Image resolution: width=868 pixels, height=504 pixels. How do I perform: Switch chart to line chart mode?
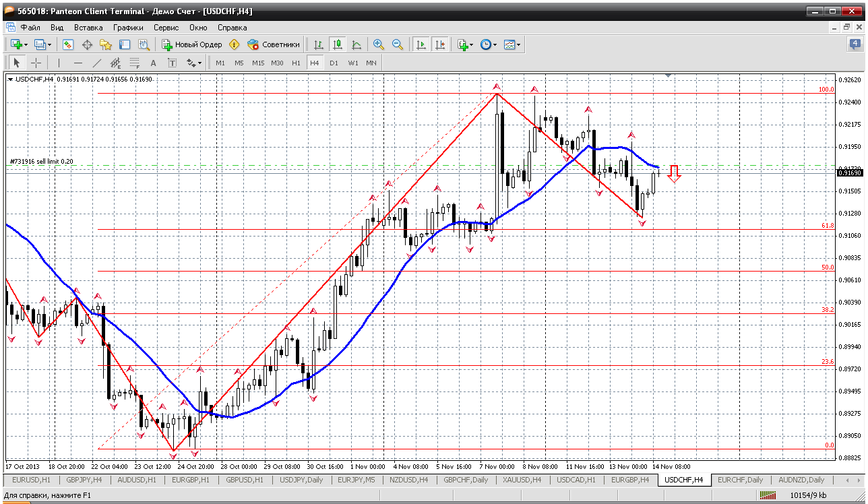[x=356, y=44]
